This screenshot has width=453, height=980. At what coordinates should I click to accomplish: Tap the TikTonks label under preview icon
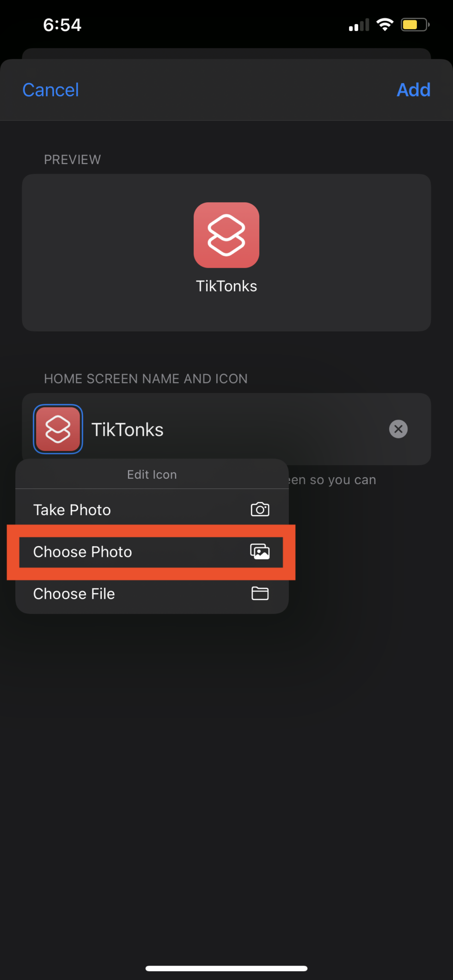(226, 286)
